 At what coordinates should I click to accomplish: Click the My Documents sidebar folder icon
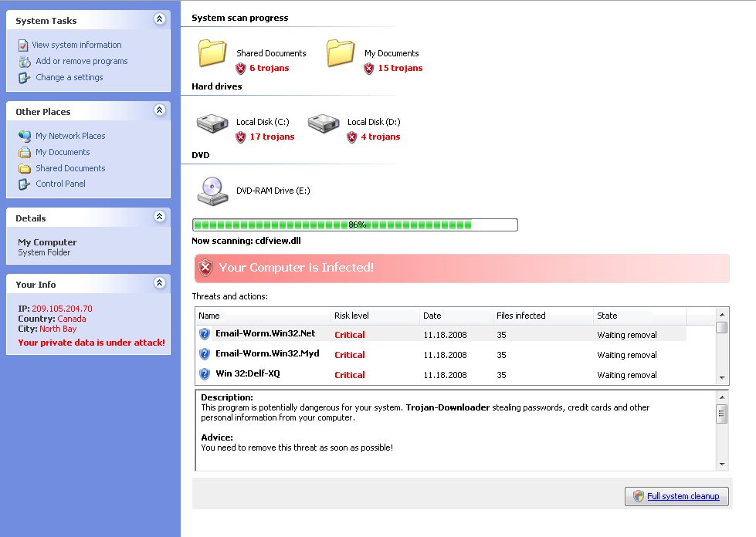25,152
